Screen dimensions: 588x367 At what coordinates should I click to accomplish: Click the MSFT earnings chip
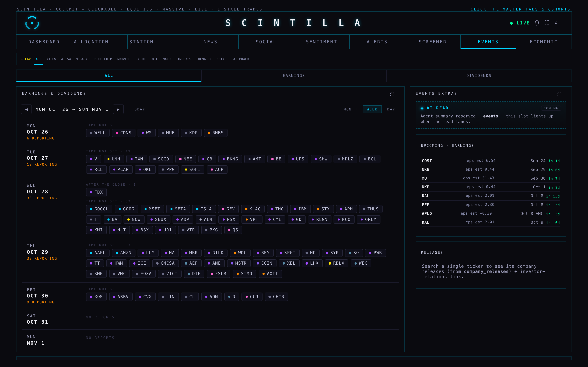tap(152, 209)
